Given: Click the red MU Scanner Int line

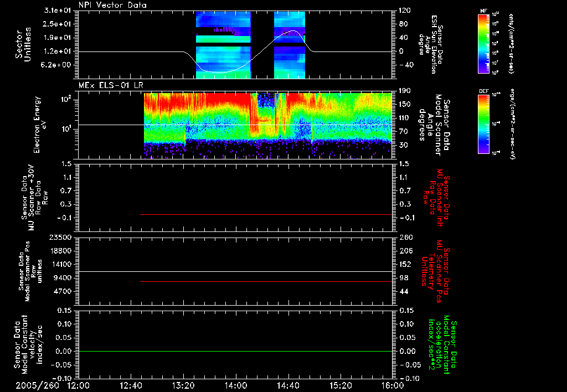Looking at the screenshot, I should click(x=266, y=214).
